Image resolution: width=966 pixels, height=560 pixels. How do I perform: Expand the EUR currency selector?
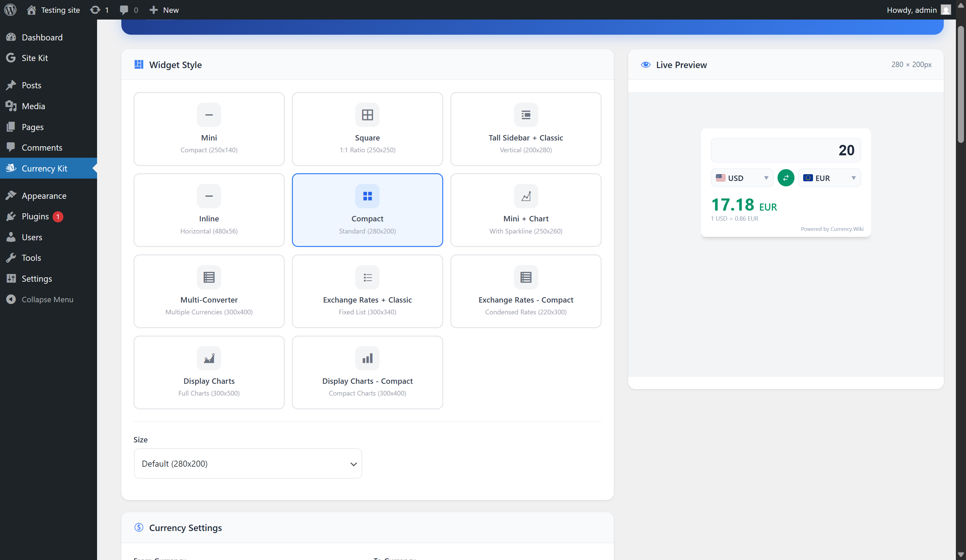[x=829, y=178]
